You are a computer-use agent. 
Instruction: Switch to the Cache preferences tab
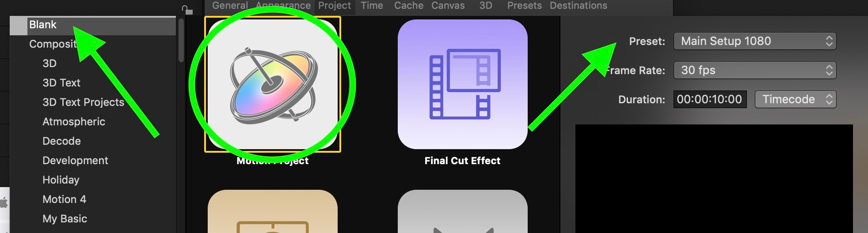pyautogui.click(x=409, y=6)
